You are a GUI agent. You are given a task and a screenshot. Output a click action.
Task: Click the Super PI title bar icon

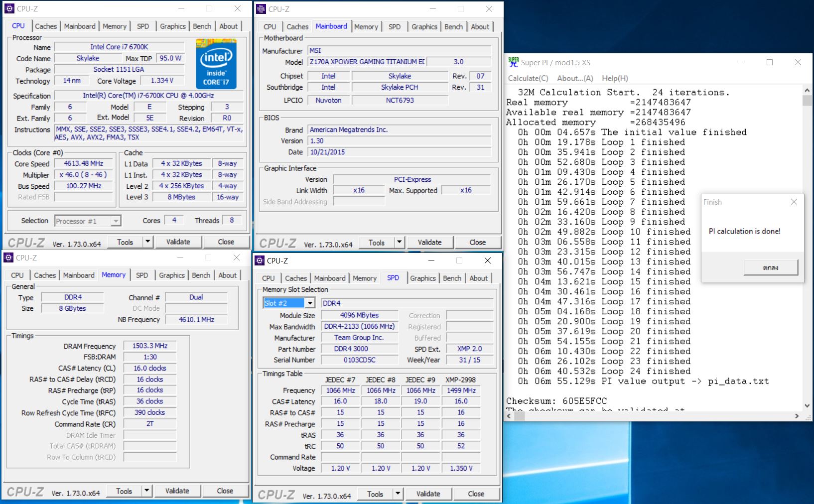(x=513, y=62)
